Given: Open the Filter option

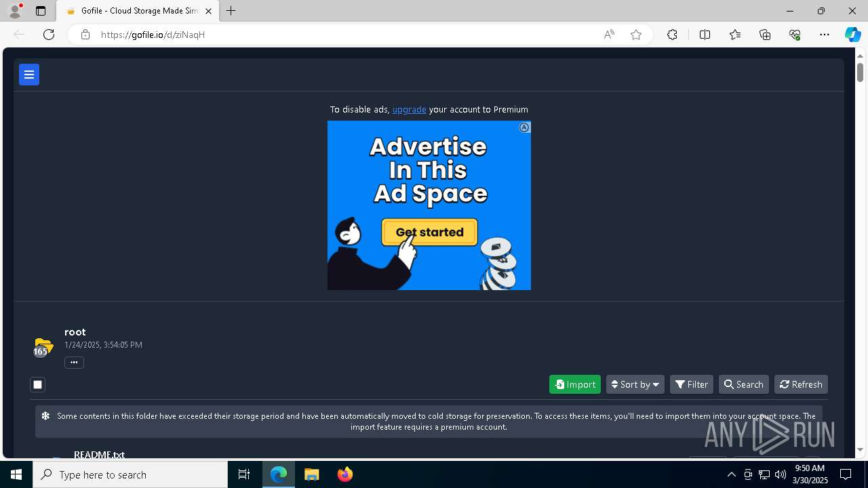Looking at the screenshot, I should (692, 384).
